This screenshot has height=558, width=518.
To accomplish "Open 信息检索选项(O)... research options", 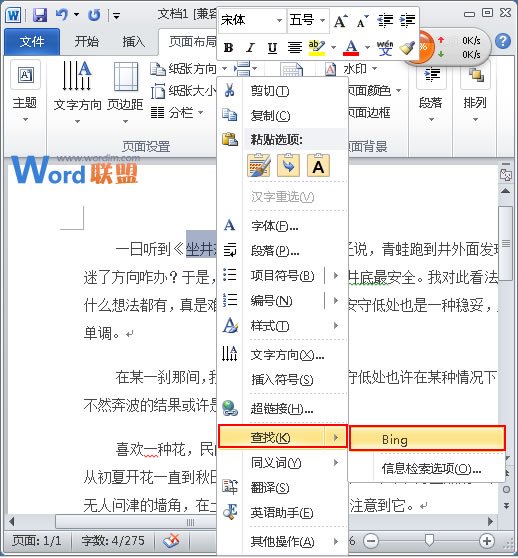I will point(427,469).
